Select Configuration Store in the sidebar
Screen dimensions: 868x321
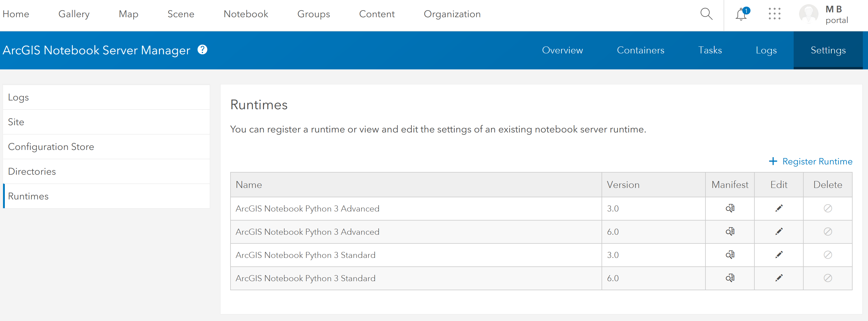click(x=51, y=147)
